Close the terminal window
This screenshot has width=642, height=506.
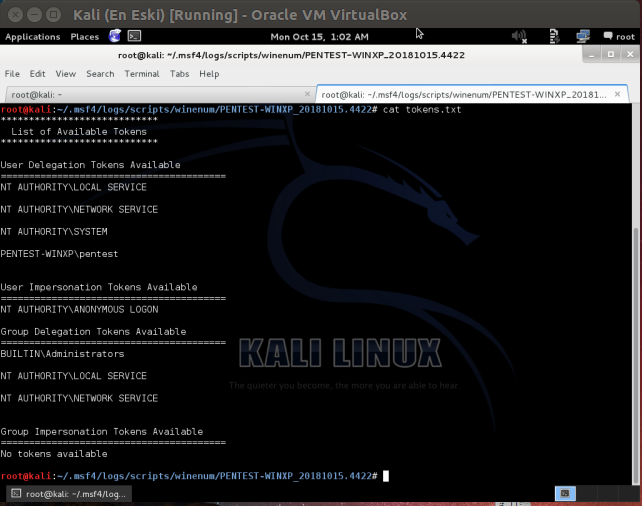click(630, 54)
